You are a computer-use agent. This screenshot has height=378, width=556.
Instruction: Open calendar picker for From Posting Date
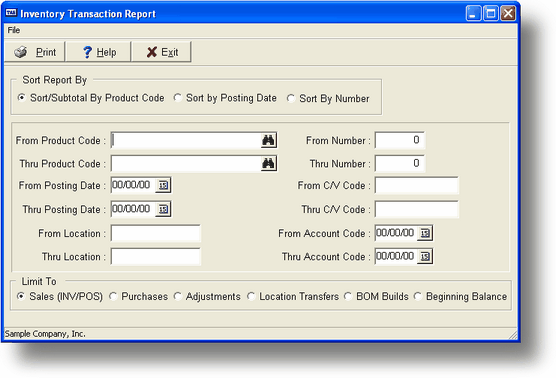coord(163,185)
